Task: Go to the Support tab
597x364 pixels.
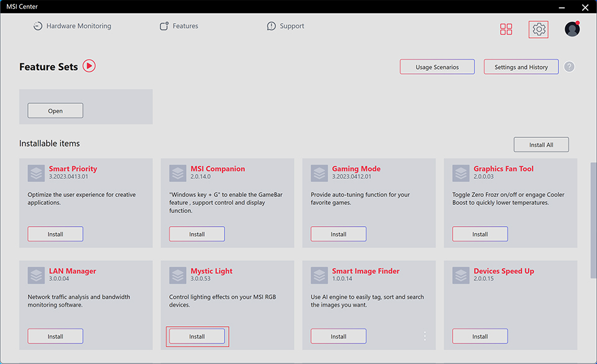Action: [x=285, y=26]
